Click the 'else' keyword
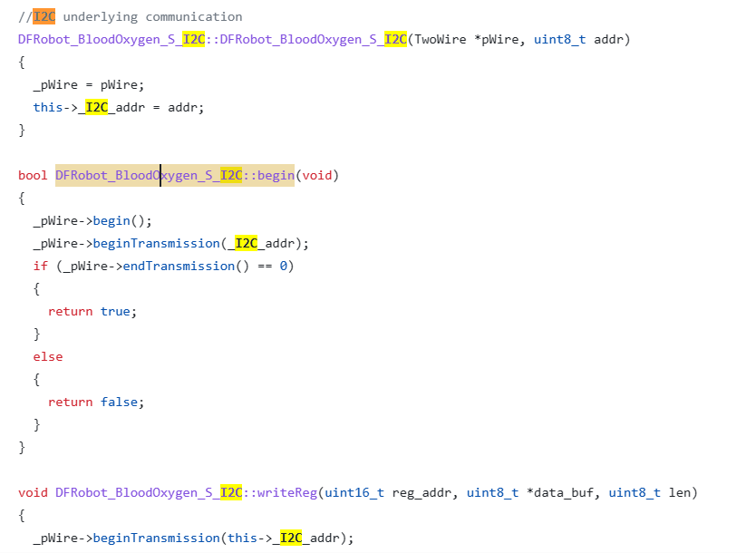Image resolution: width=756 pixels, height=553 pixels. point(48,356)
